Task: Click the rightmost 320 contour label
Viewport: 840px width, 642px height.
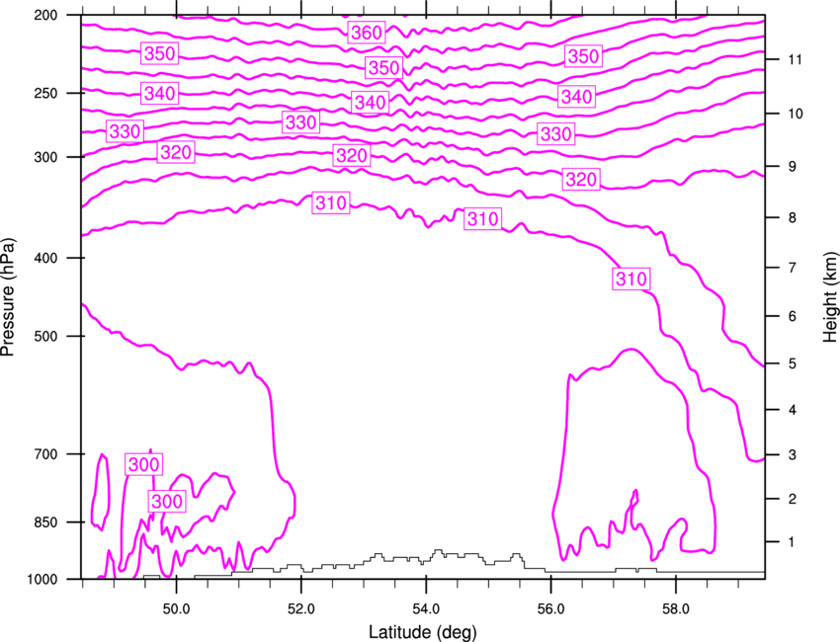Action: click(x=581, y=180)
